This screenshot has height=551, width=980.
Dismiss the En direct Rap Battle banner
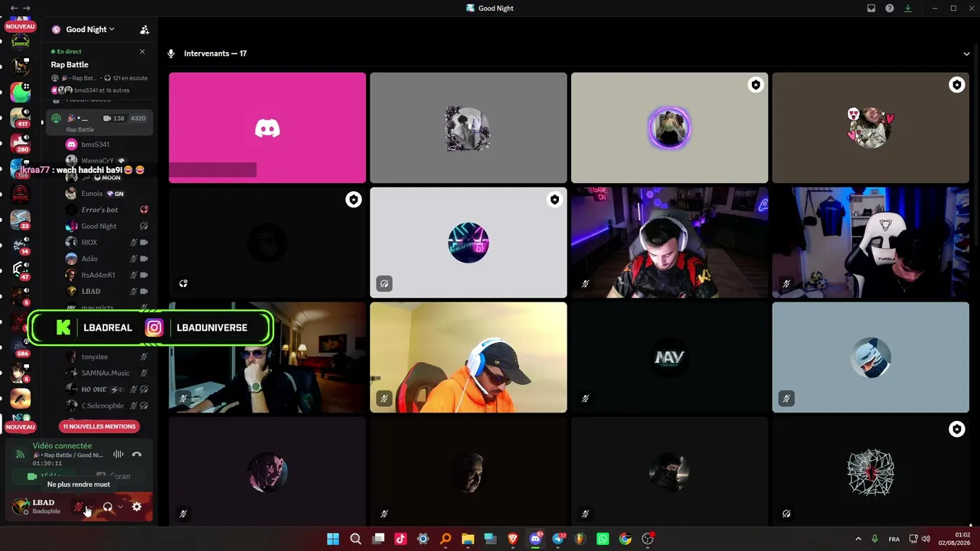coord(142,51)
